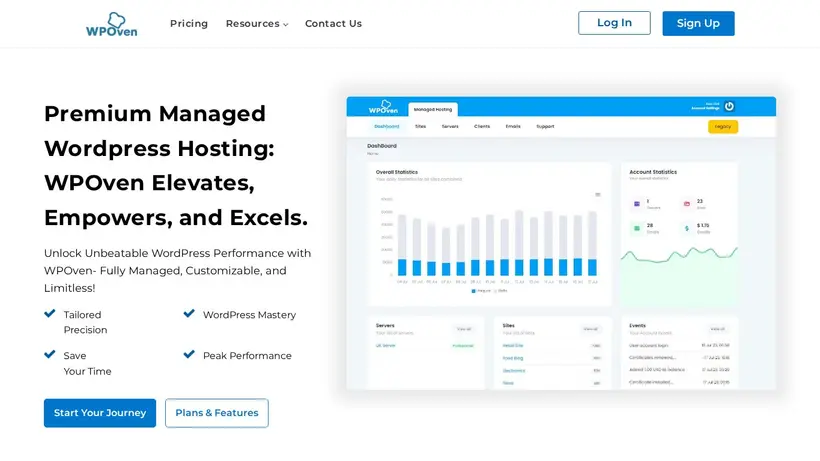This screenshot has height=461, width=820.
Task: Open the chart hamburger menu in Overall Statistics
Action: pos(597,195)
